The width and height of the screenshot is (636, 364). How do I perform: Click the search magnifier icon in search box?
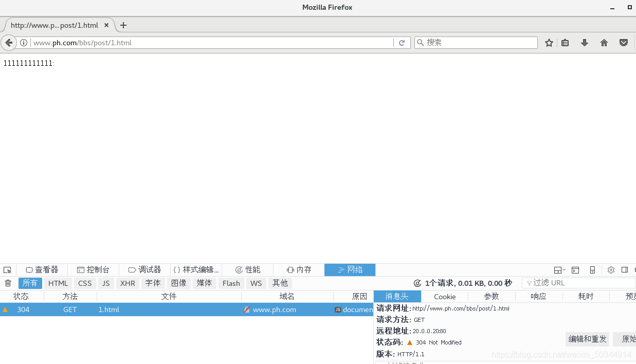(x=421, y=43)
